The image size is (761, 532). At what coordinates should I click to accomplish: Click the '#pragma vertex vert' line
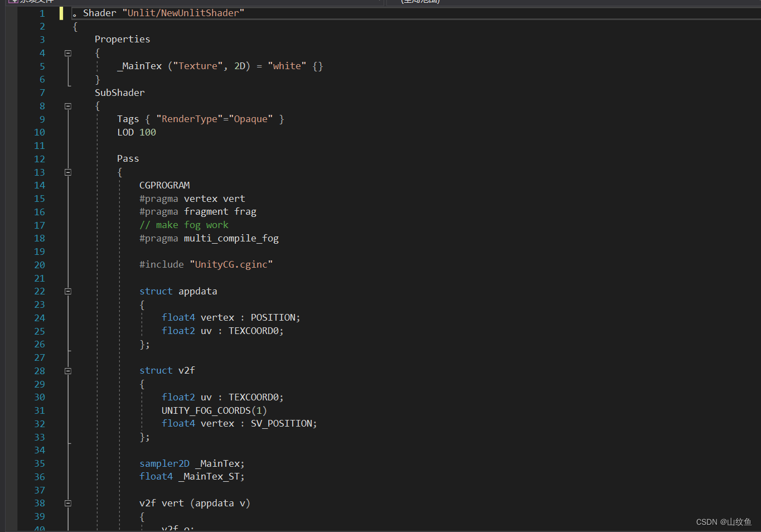click(x=192, y=199)
